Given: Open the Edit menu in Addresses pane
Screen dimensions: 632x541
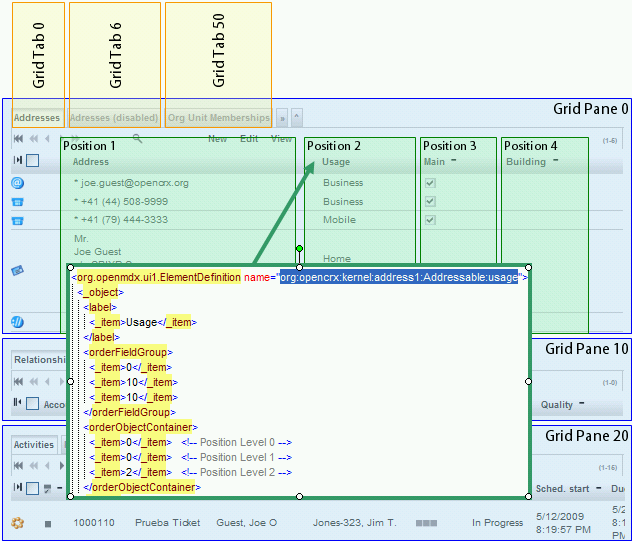Looking at the screenshot, I should point(249,139).
